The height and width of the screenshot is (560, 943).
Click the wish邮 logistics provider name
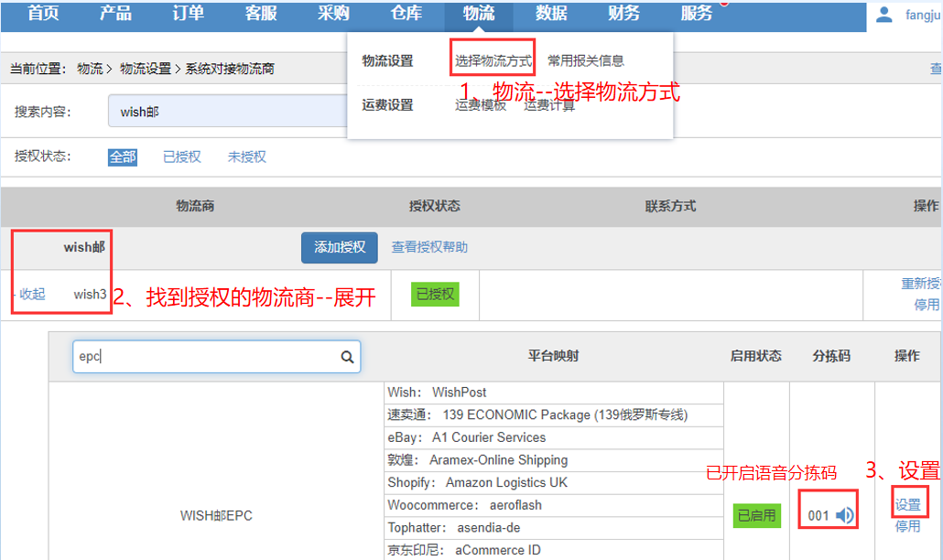[84, 247]
